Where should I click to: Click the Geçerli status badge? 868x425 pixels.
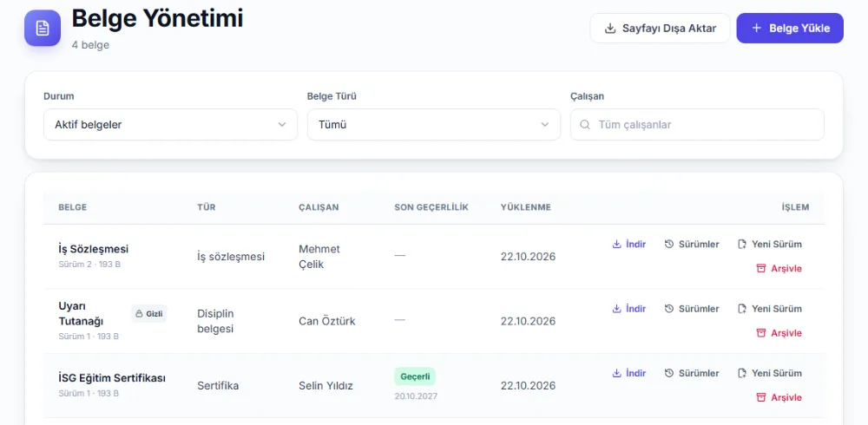coord(415,376)
